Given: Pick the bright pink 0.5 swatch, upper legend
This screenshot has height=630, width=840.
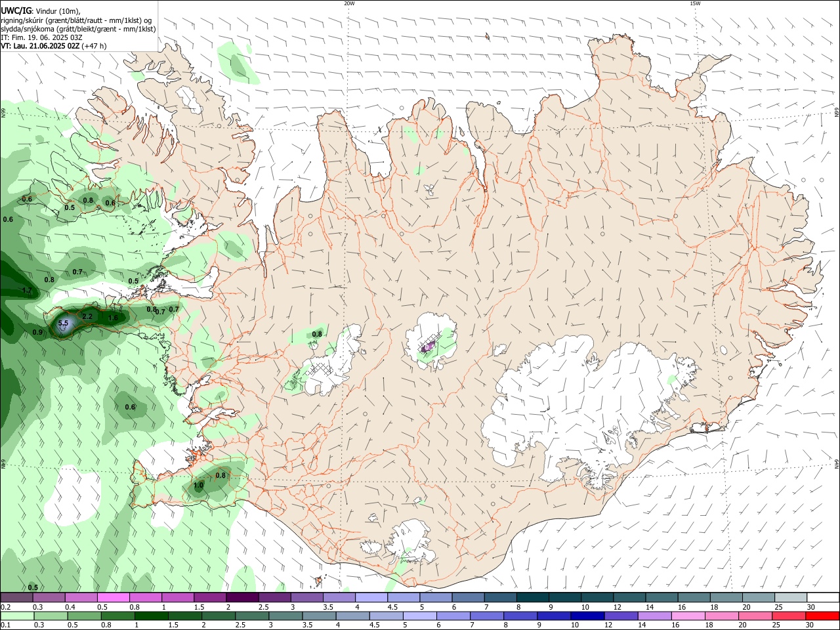Looking at the screenshot, I should (113, 597).
